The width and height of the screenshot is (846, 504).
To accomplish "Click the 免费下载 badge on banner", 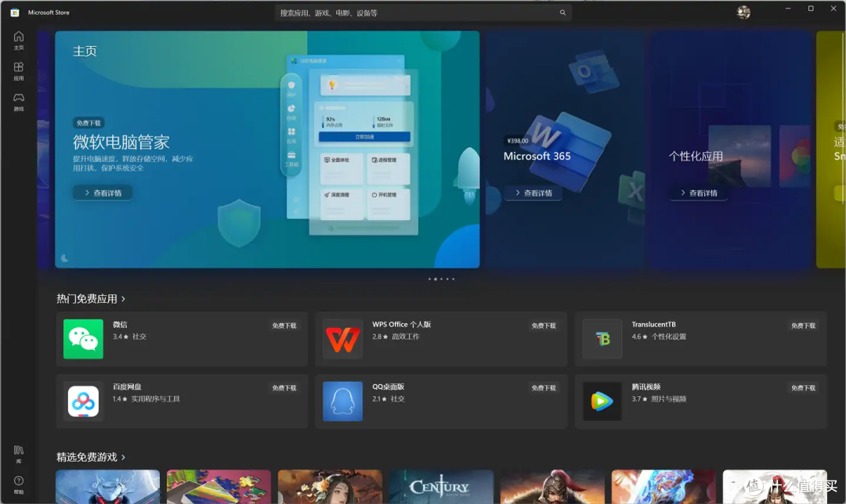I will (x=89, y=123).
